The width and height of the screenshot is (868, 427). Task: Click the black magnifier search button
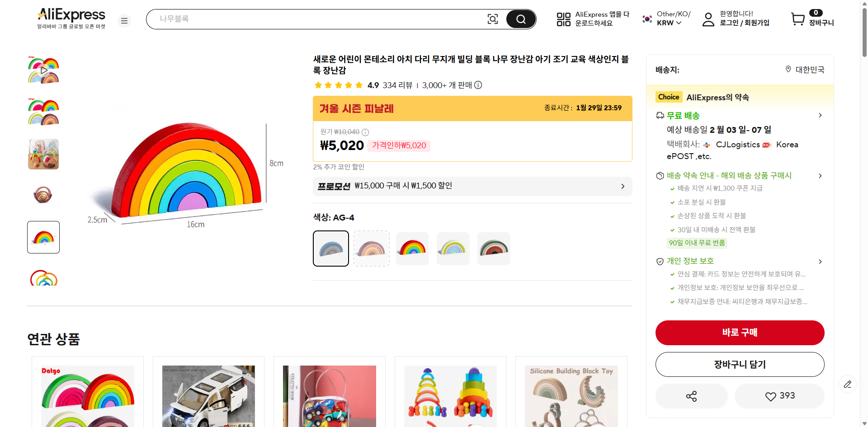pyautogui.click(x=521, y=19)
